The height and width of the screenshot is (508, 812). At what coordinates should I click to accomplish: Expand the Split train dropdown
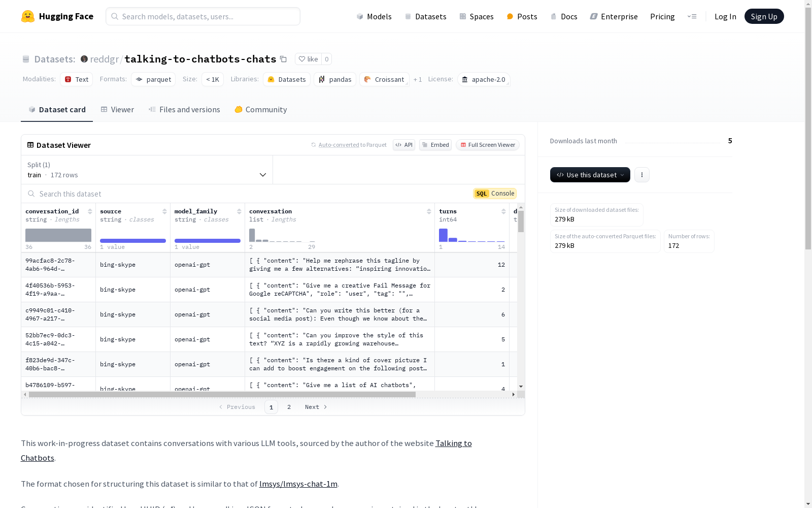(147, 170)
